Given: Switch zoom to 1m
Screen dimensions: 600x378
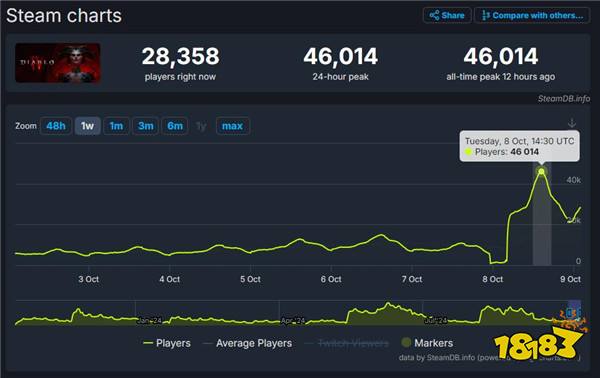Looking at the screenshot, I should coord(116,126).
